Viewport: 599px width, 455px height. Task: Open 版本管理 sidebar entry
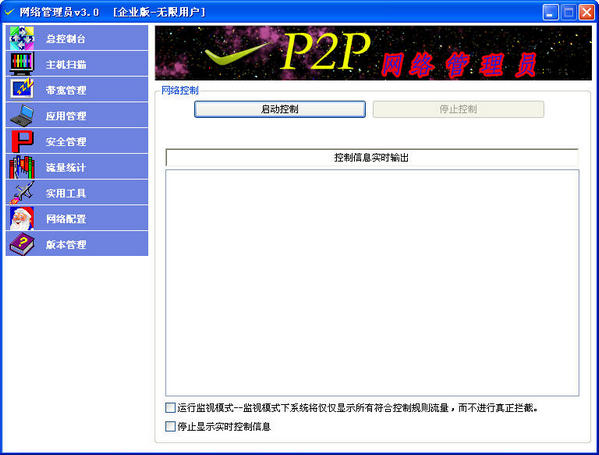tap(77, 244)
